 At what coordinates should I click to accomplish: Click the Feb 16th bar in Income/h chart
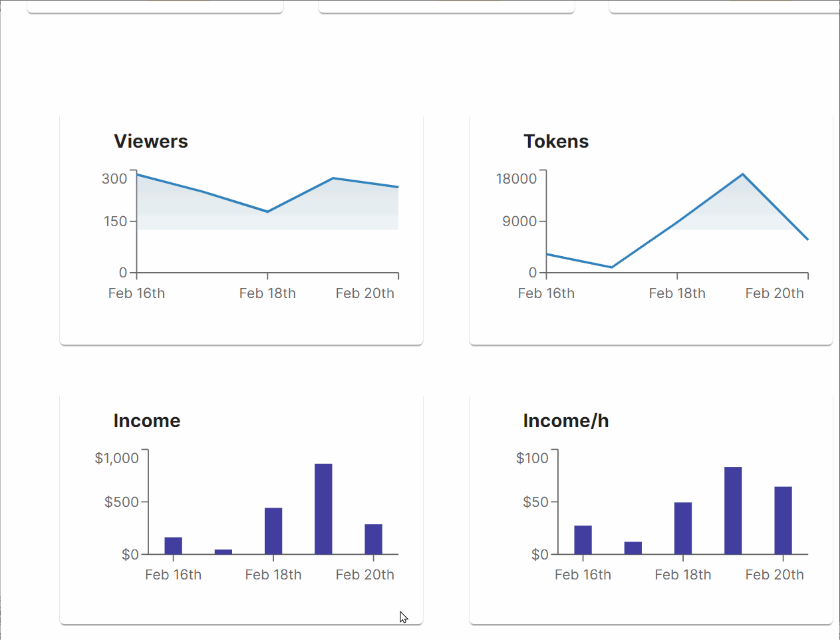(x=583, y=540)
